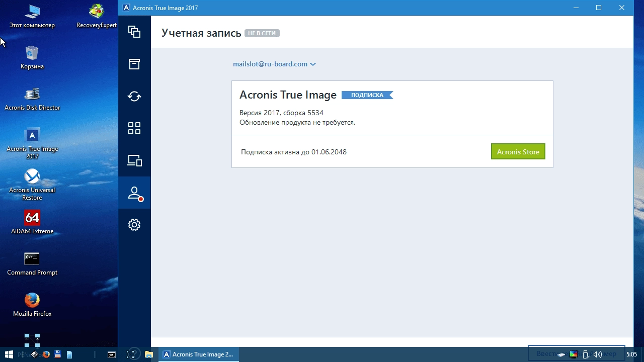
Task: Launch Firefox from taskbar quick launch
Action: click(x=46, y=354)
